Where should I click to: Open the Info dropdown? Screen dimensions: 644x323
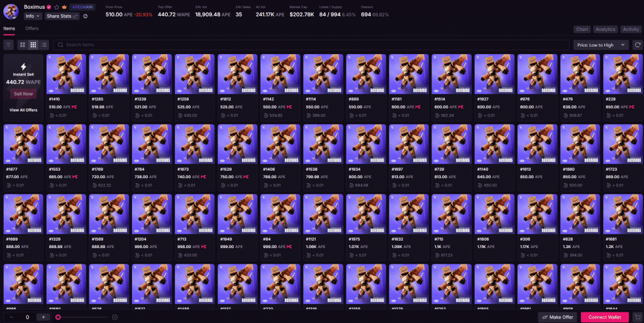point(33,16)
